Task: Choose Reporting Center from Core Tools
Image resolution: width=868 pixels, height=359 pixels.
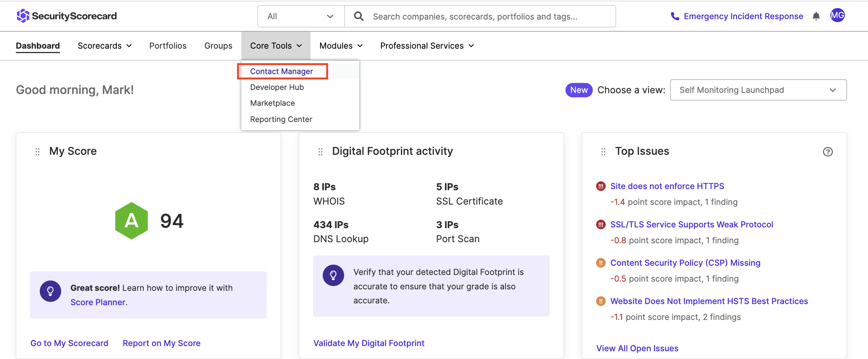Action: click(281, 119)
